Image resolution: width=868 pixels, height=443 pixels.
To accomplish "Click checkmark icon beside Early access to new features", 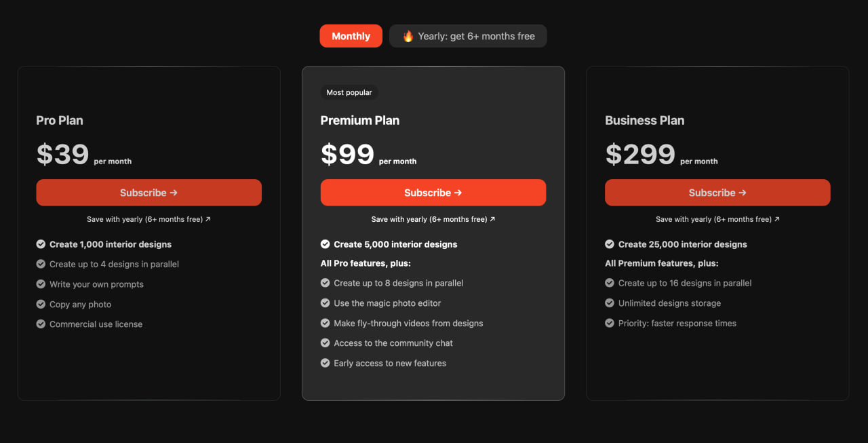I will click(x=325, y=363).
